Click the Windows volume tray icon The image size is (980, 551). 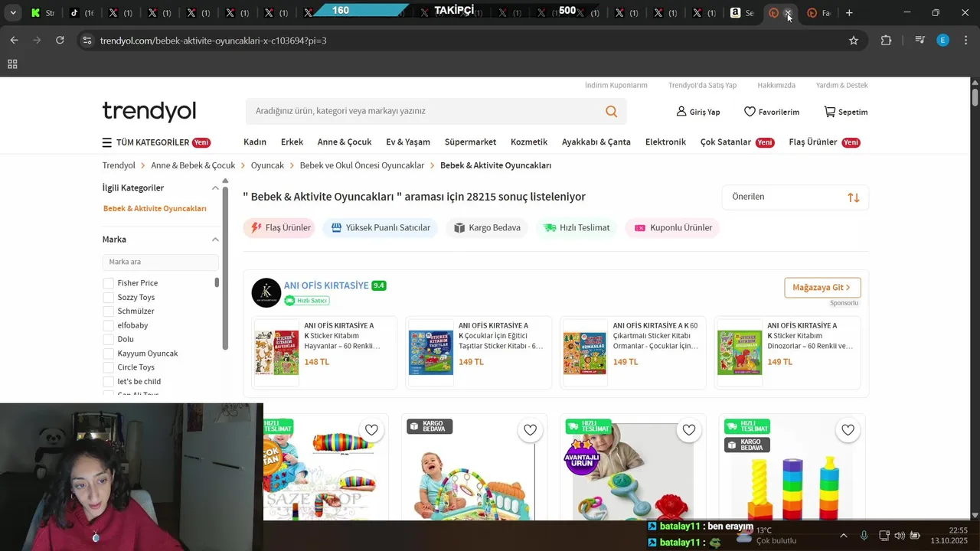(900, 536)
